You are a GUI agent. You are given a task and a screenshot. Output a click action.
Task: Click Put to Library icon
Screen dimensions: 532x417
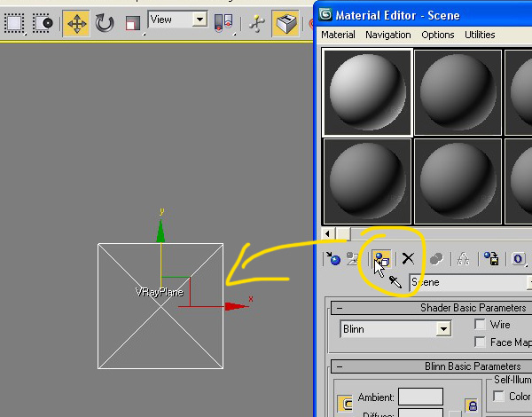pos(490,259)
